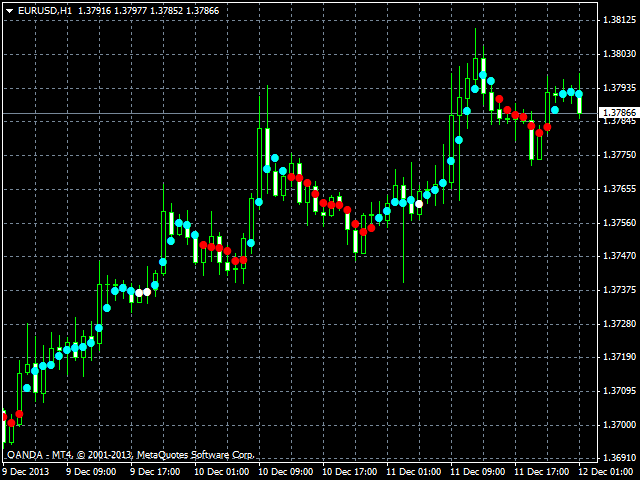
Task: Click the 12 Dec 01:00 time label
Action: [x=607, y=470]
